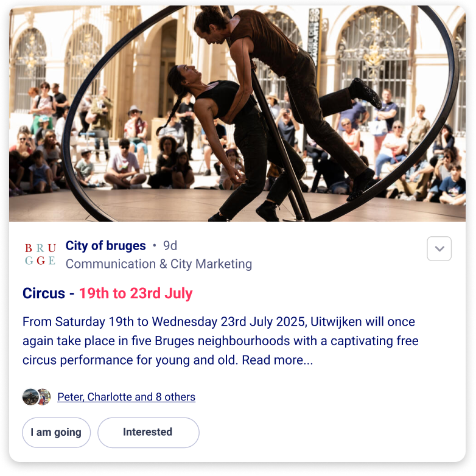Screen dimensions: 476x476
Task: Select Communication & City Marketing subtitle
Action: coord(159,264)
